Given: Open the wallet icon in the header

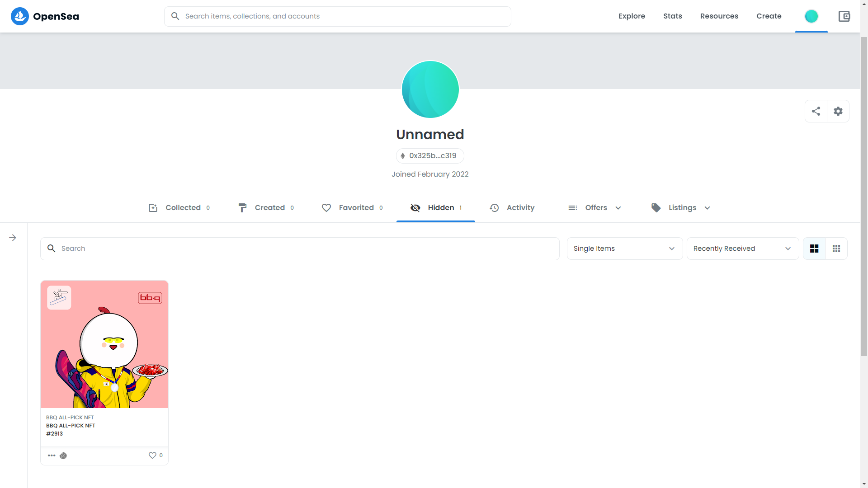Looking at the screenshot, I should (844, 16).
